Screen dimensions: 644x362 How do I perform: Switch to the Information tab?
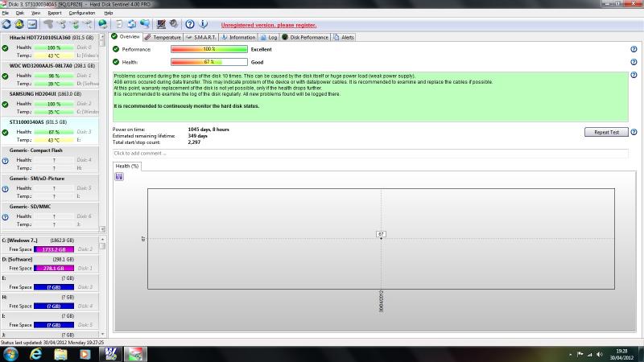tap(238, 37)
